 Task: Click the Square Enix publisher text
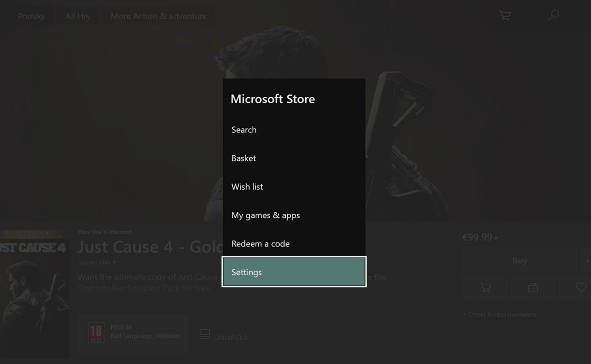pos(94,262)
